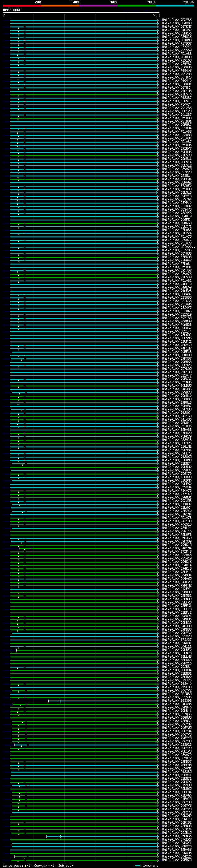The width and height of the screenshot is (197, 868).
Task: Click the short cyan Q5UNS5 alignment arrow
Action: click(54, 836)
